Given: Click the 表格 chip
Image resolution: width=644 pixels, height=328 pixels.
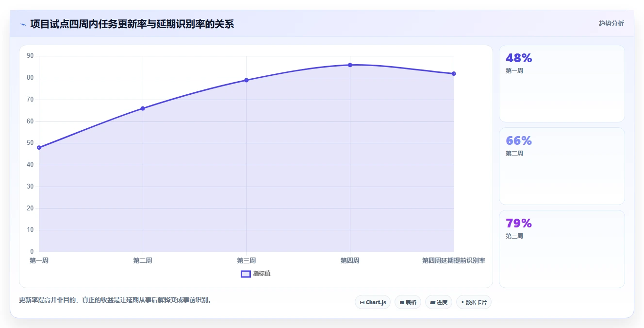Looking at the screenshot, I should pos(408,302).
